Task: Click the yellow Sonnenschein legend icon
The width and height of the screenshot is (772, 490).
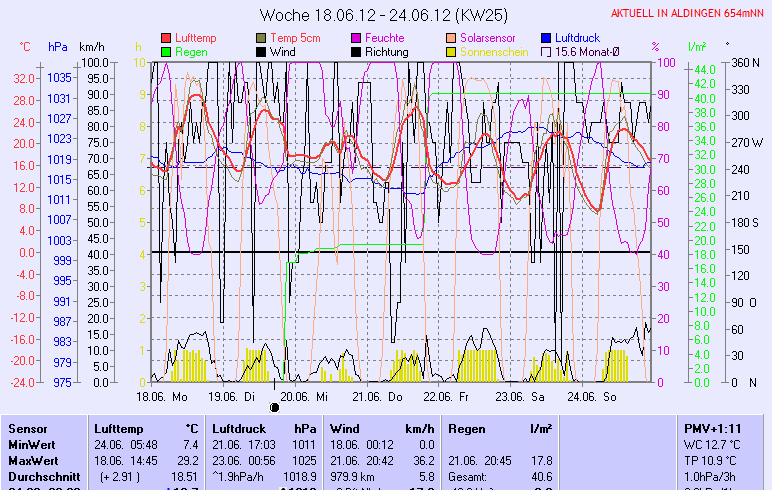Action: [x=453, y=51]
